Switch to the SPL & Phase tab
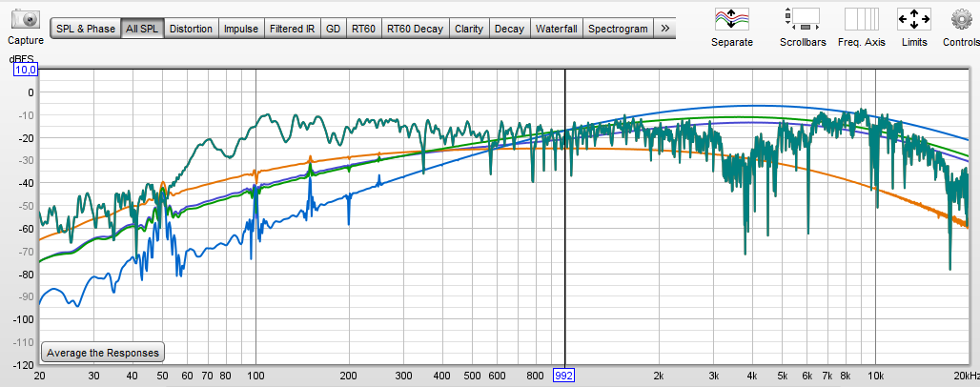 click(86, 29)
